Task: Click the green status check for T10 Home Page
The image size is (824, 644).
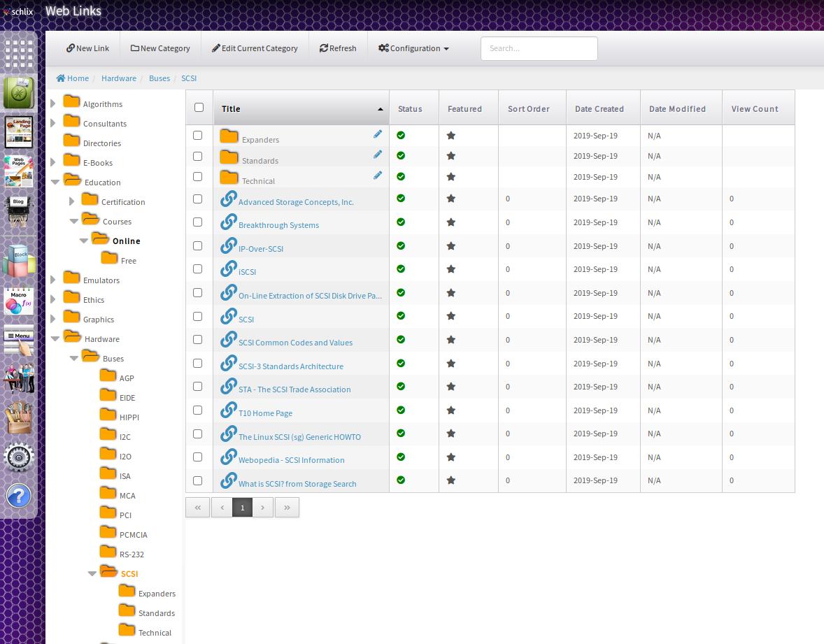Action: 401,410
